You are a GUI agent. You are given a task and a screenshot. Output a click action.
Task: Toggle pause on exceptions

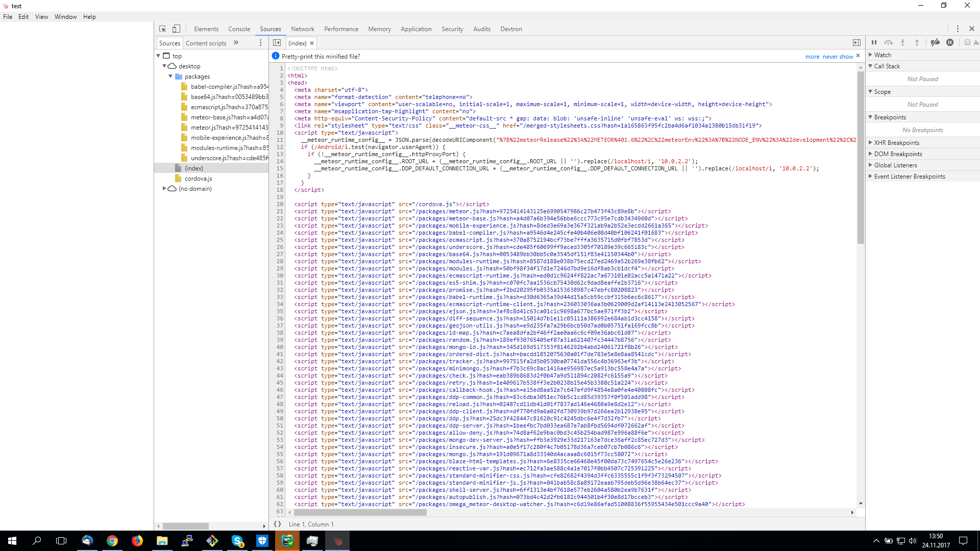pyautogui.click(x=950, y=42)
